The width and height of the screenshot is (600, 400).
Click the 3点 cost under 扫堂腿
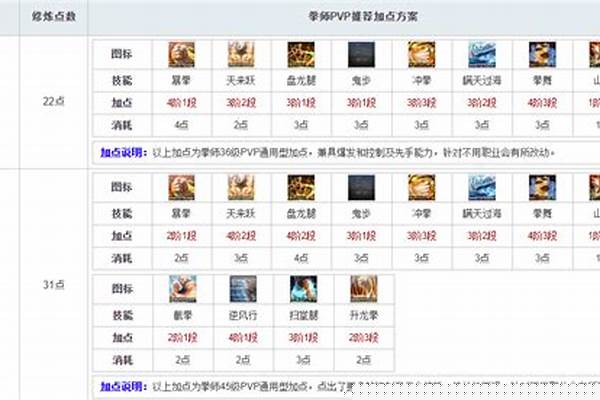(303, 360)
